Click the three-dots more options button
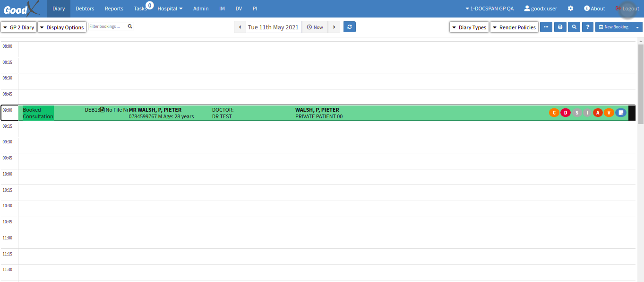The image size is (644, 282). tap(546, 27)
